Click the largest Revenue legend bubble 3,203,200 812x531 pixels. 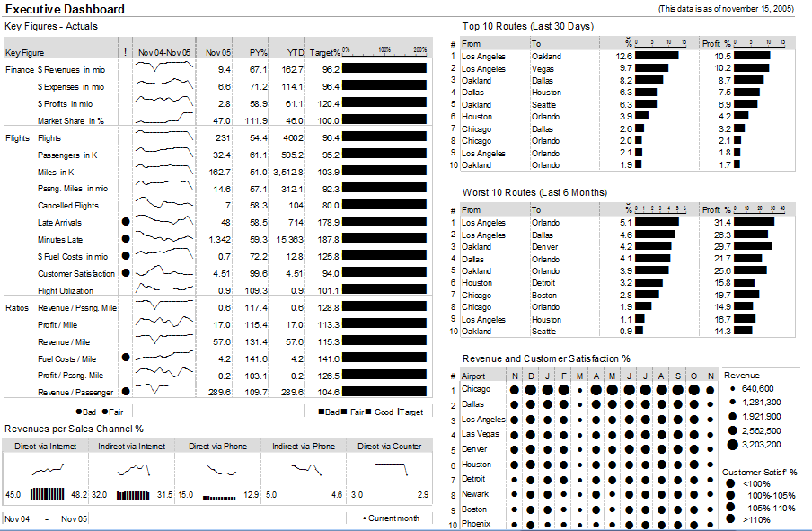[732, 444]
